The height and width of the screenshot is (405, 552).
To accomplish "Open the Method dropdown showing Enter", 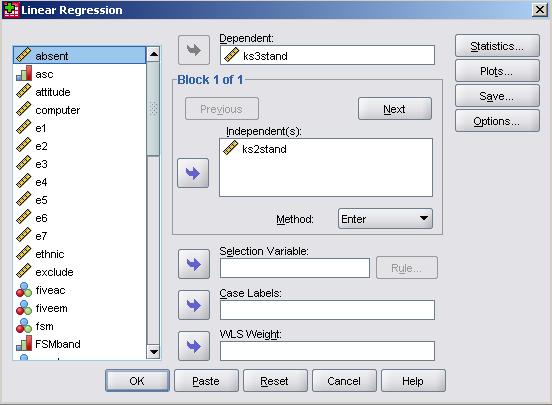I will tap(385, 219).
